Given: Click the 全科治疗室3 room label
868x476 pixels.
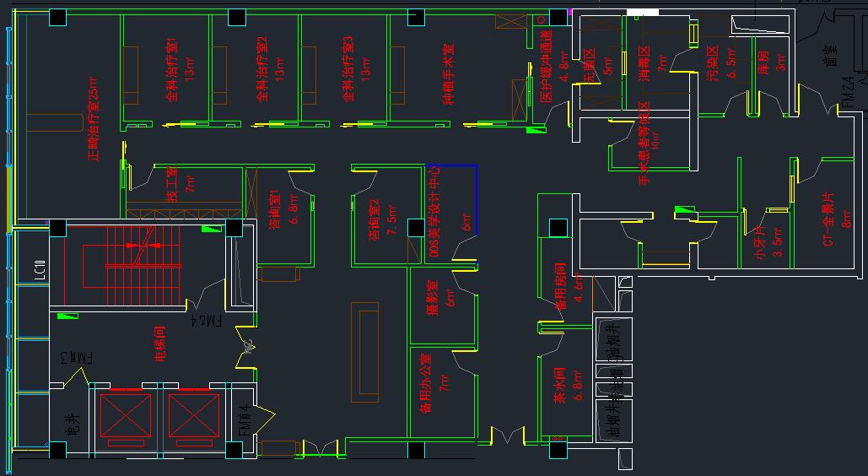Looking at the screenshot, I should pyautogui.click(x=348, y=70).
